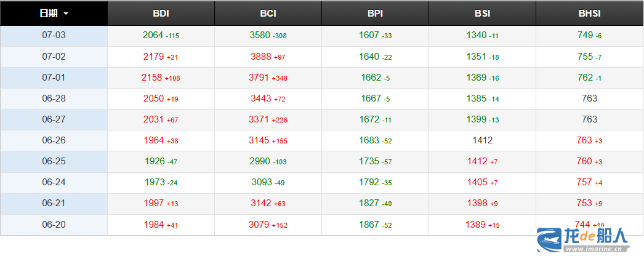Select BPI value 1662 for 07-01

tap(371, 78)
